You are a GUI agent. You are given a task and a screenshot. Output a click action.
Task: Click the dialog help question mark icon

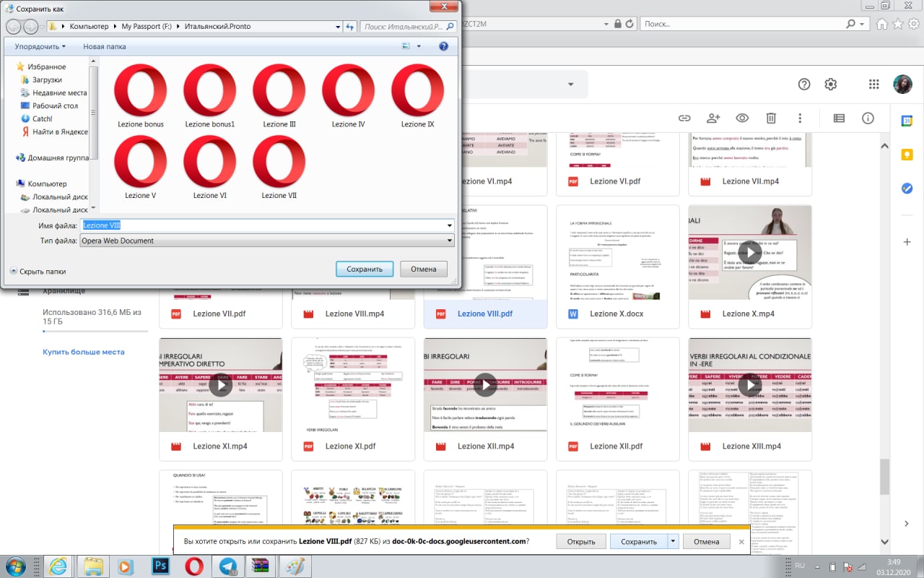pyautogui.click(x=443, y=46)
